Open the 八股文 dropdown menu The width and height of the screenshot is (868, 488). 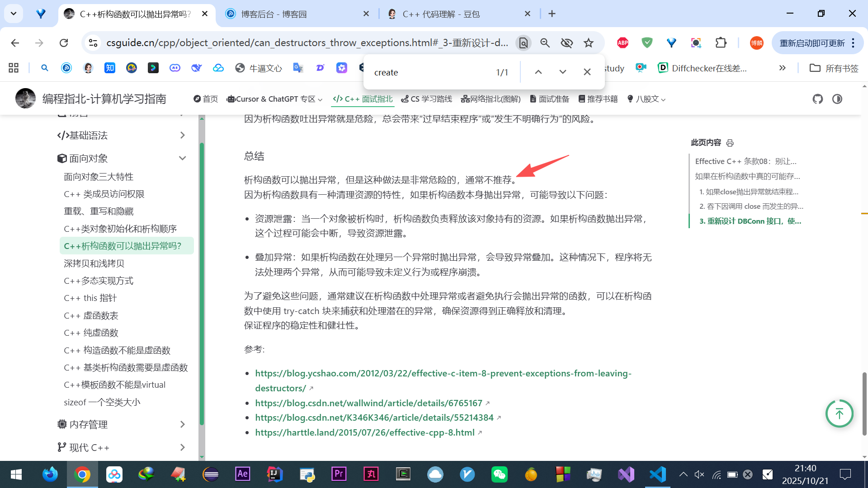click(x=646, y=99)
